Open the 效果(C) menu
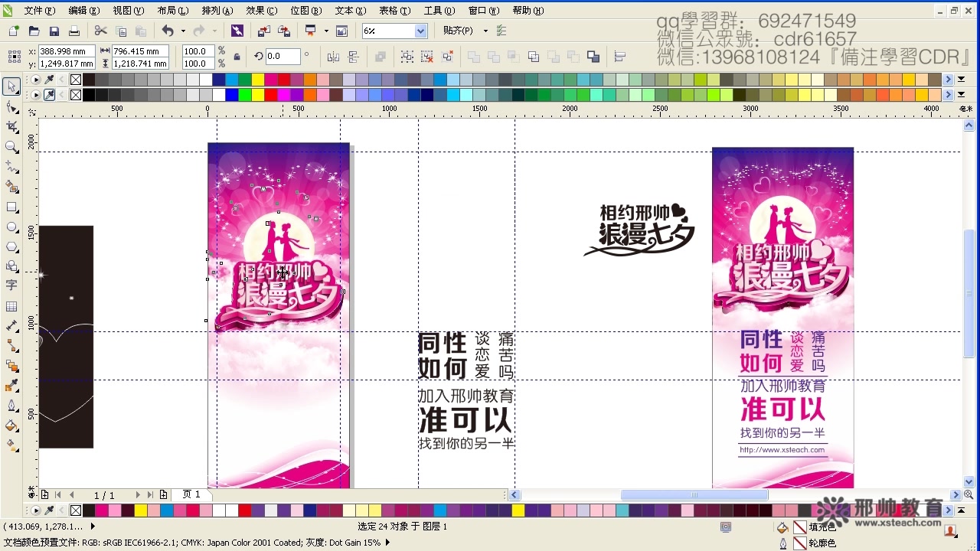980x551 pixels. pyautogui.click(x=262, y=11)
